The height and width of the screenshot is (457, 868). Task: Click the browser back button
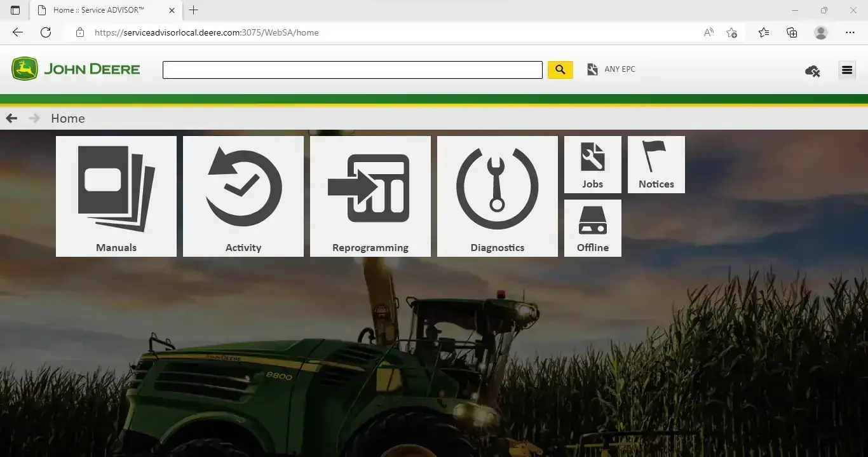tap(18, 32)
